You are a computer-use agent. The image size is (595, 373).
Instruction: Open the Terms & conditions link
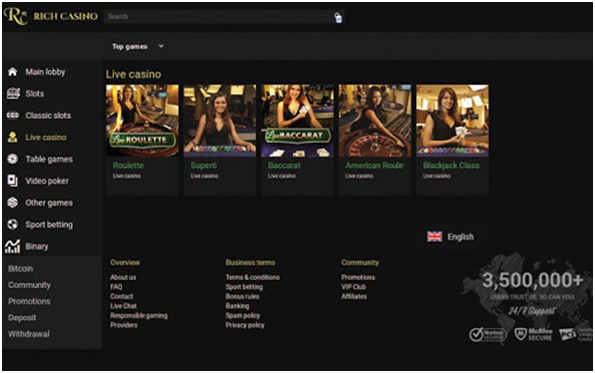[x=252, y=277]
